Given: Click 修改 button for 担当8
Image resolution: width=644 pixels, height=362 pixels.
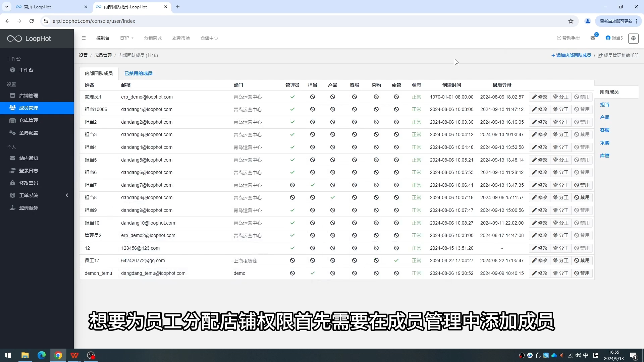Looking at the screenshot, I should click(539, 197).
